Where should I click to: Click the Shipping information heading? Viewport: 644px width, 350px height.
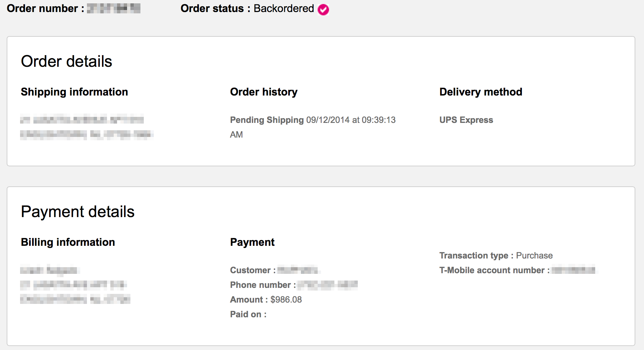pos(74,92)
